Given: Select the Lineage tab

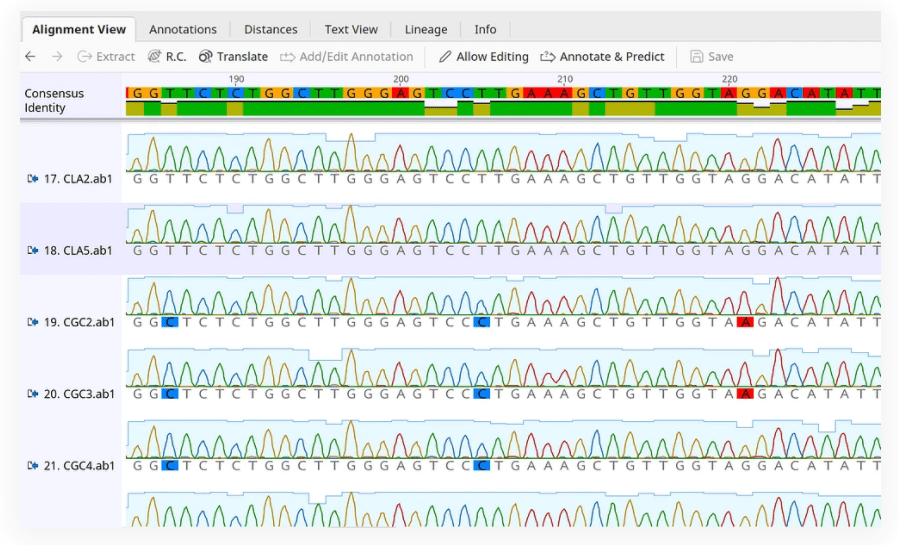Looking at the screenshot, I should coord(426,29).
